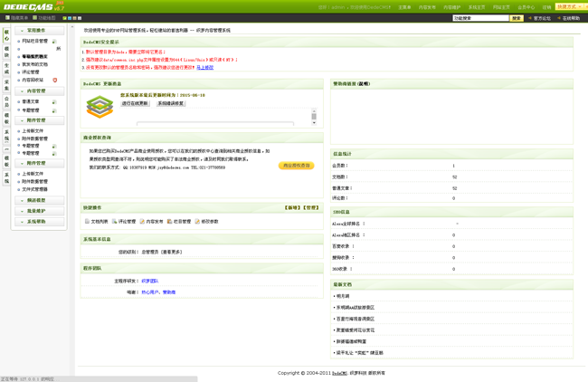Open the 内容维护 top menu item

coord(452,7)
